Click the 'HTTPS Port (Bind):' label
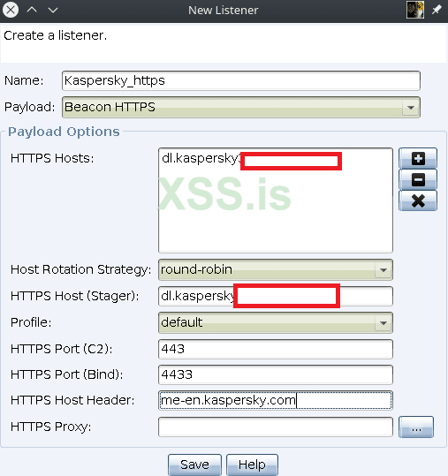 tap(67, 374)
